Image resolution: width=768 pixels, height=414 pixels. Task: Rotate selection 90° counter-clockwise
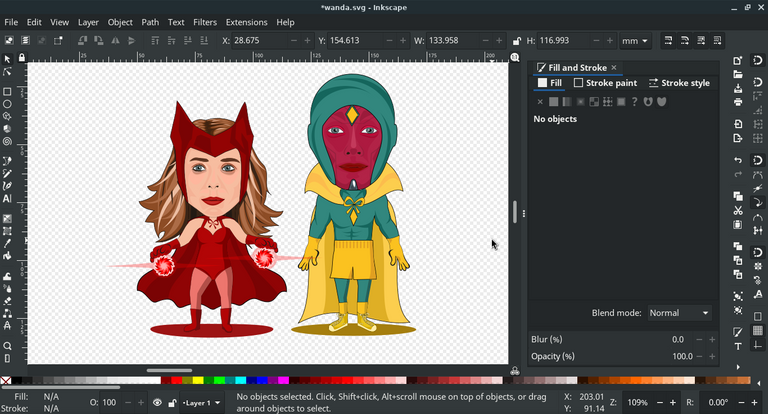(82, 41)
